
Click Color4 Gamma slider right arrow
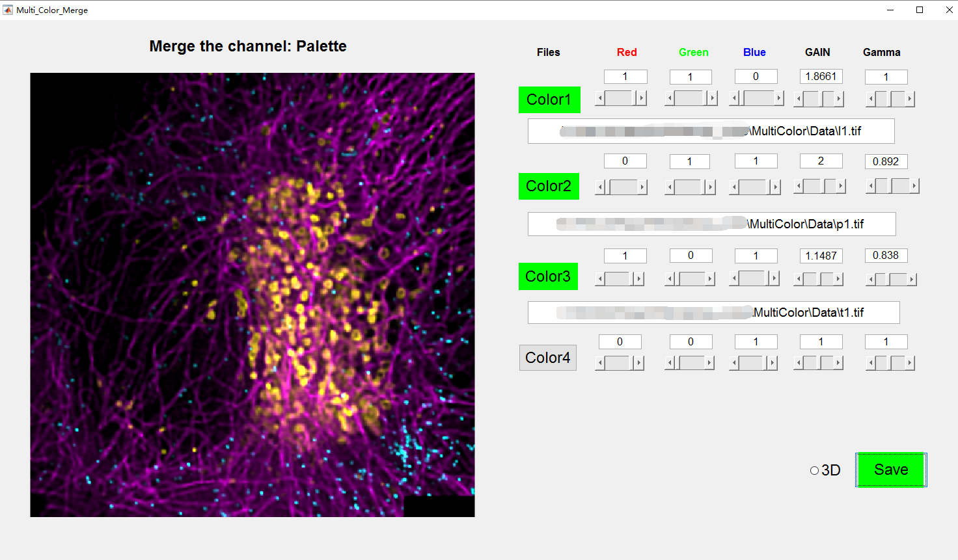pos(910,363)
